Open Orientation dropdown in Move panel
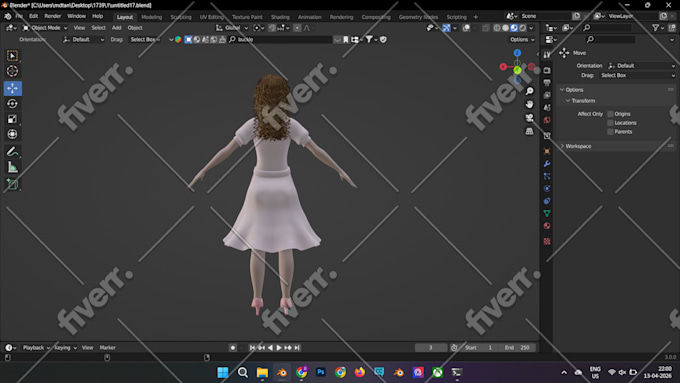 (x=641, y=65)
